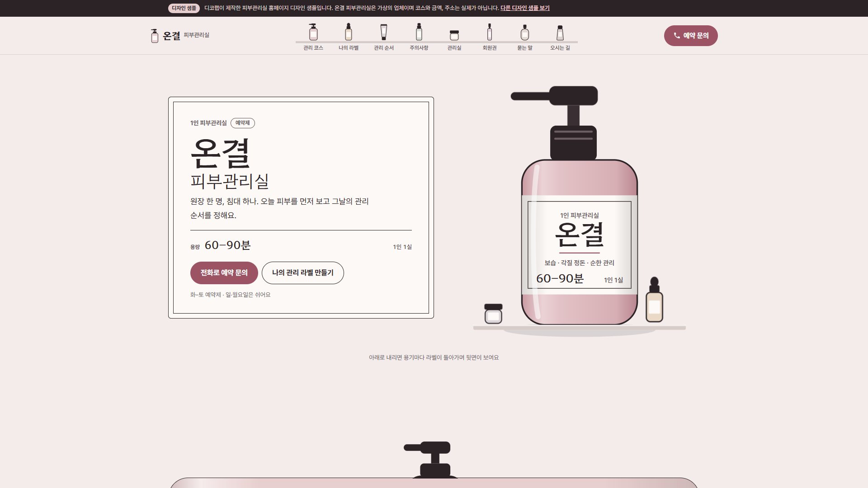Screen dimensions: 868x488
Task: Follow the 다른 디자인 샘플 보기 link
Action: point(525,8)
